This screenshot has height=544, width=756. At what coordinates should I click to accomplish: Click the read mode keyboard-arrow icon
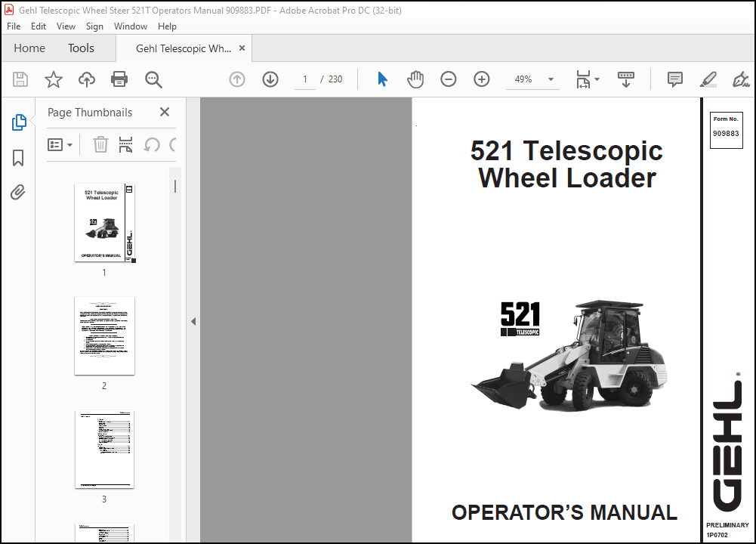pyautogui.click(x=626, y=79)
